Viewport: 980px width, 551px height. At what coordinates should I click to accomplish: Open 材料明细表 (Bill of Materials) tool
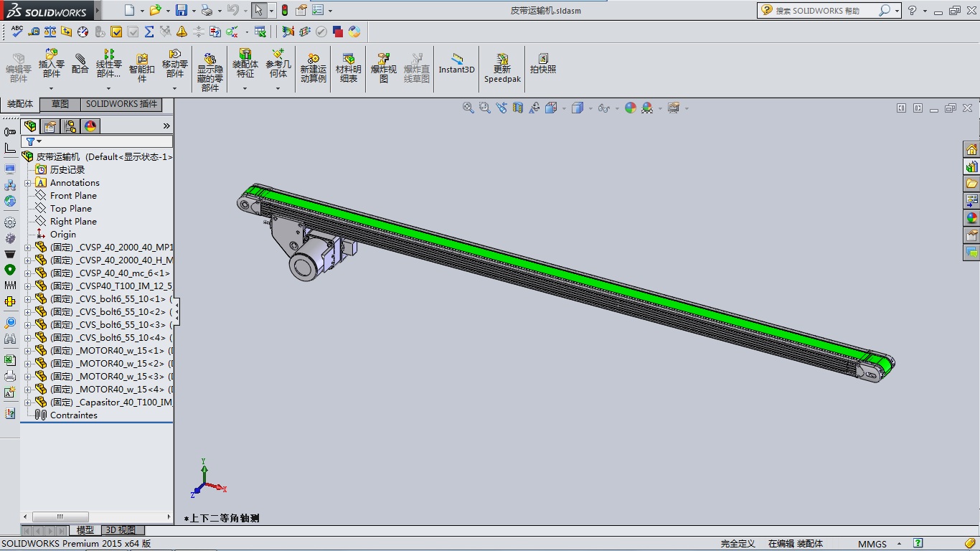(x=349, y=67)
